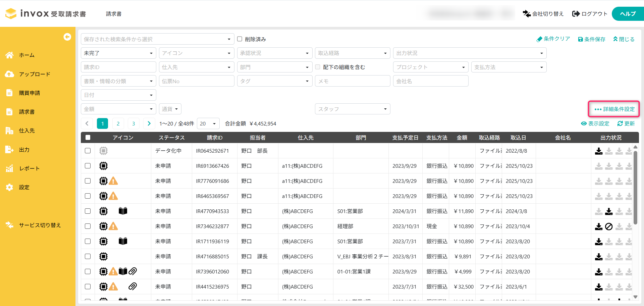Screen dimensions: 644x306
Task: Collapse the sidebar with the arrow icon
Action: coord(67,37)
